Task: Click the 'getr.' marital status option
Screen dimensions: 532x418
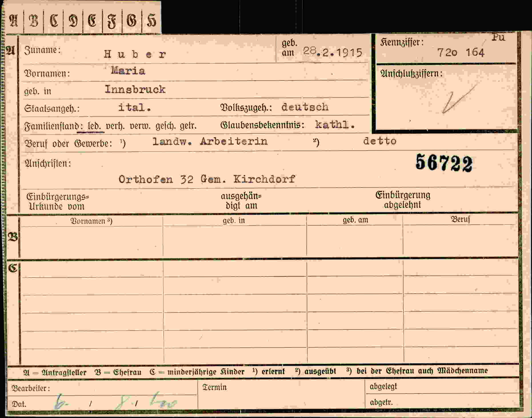Action: 188,126
